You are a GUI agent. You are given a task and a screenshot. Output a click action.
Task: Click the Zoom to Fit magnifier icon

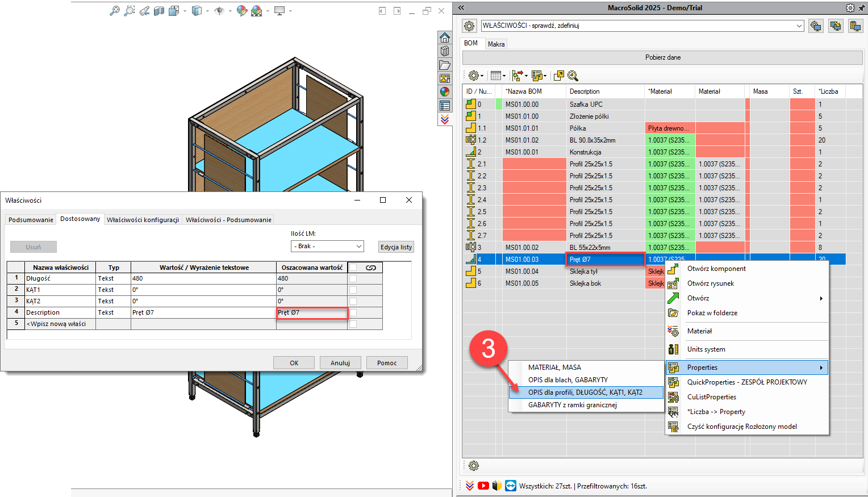coord(115,11)
